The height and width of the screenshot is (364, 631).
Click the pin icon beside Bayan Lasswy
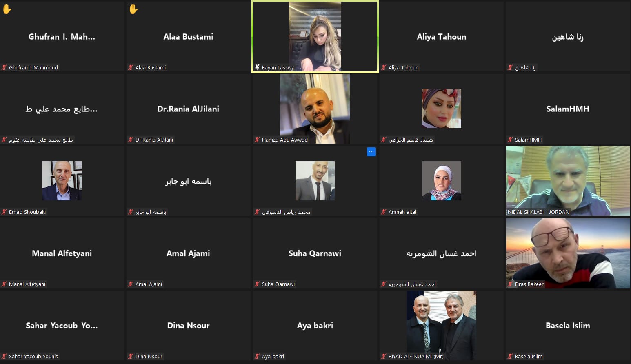pos(257,67)
